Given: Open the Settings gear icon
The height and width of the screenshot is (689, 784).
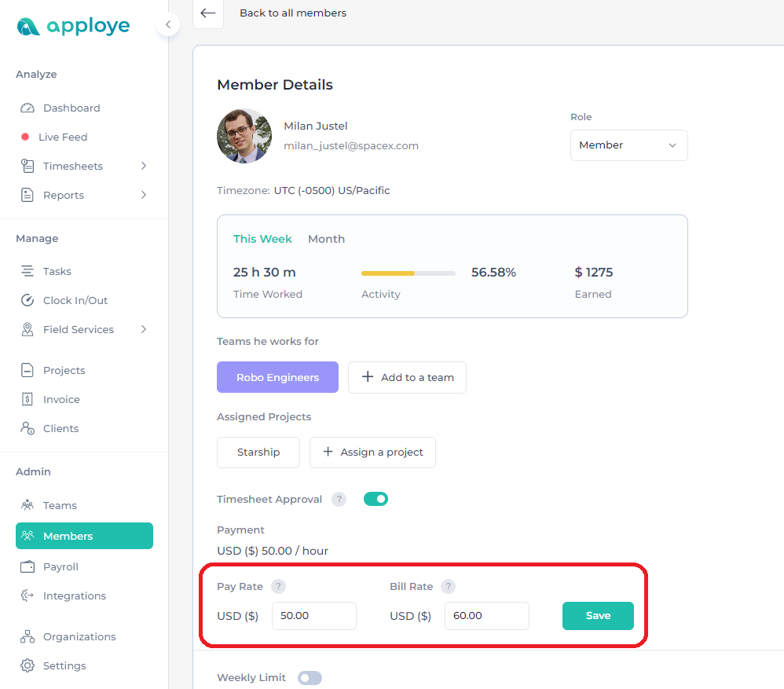Looking at the screenshot, I should pyautogui.click(x=27, y=665).
